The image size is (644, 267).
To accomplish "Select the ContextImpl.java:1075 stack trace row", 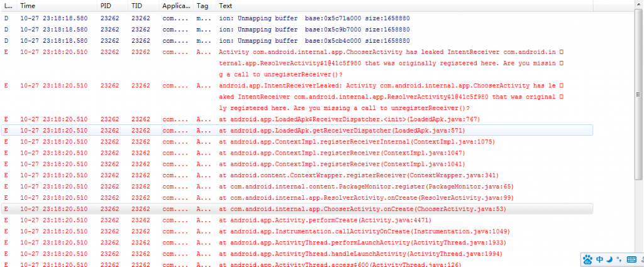I will click(x=297, y=141).
